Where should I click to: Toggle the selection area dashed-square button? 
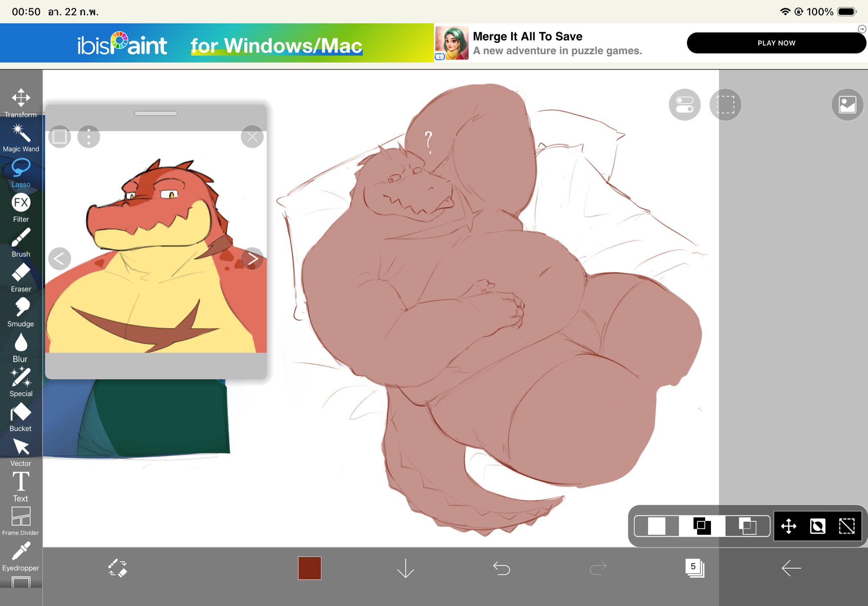725,105
